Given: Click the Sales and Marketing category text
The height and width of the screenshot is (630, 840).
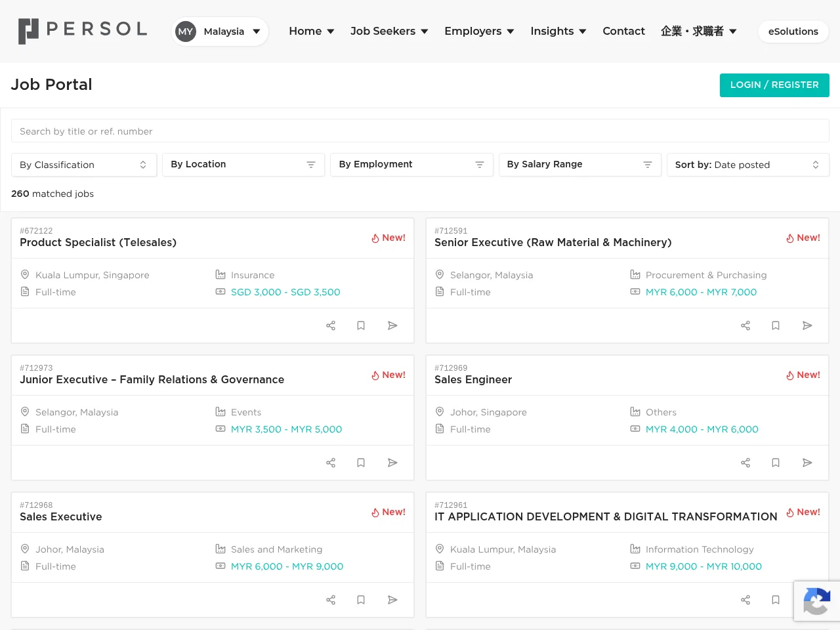Looking at the screenshot, I should (x=277, y=549).
